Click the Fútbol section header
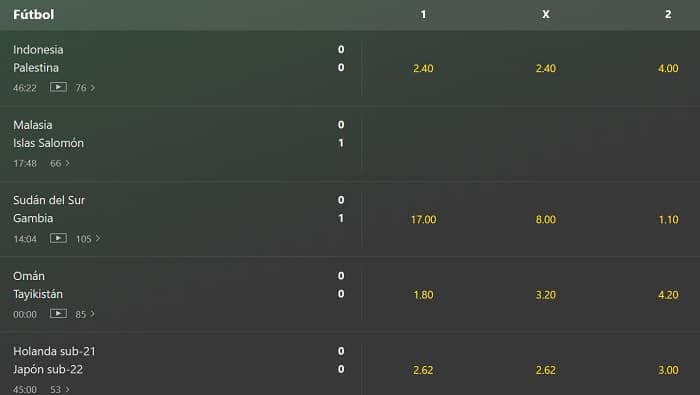Viewport: 700px width, 395px height. tap(33, 14)
